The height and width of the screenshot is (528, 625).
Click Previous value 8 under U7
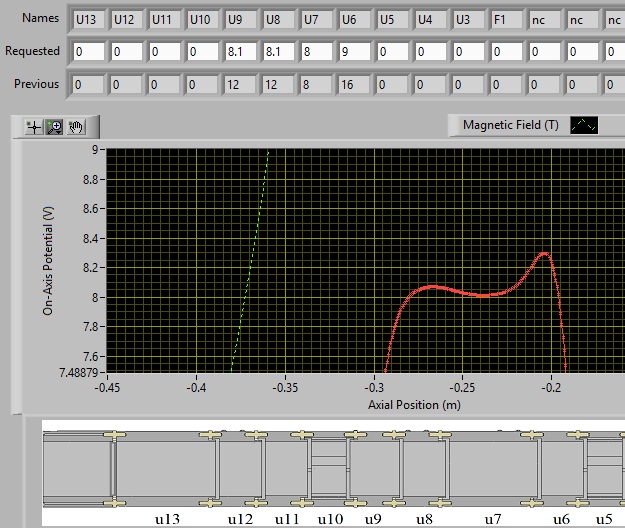316,84
